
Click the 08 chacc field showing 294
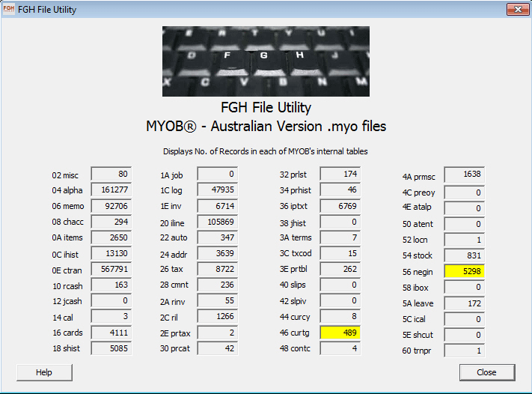click(x=111, y=222)
